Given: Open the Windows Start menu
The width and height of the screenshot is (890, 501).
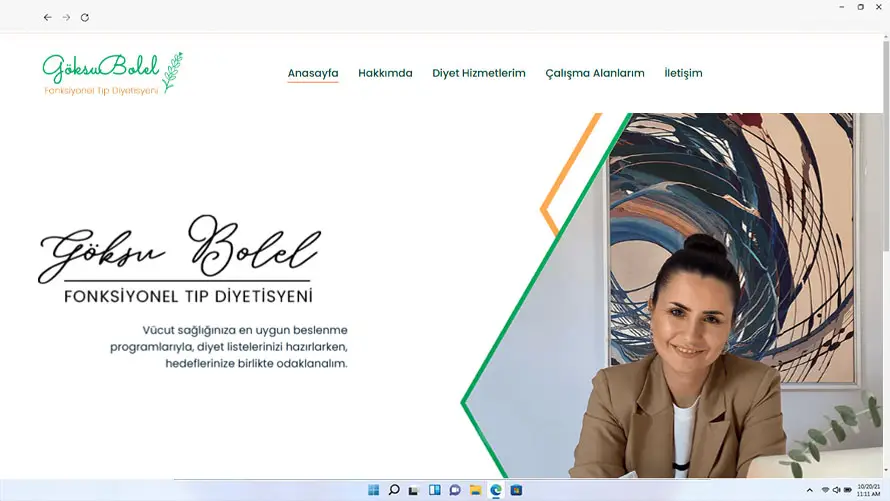Looking at the screenshot, I should [373, 490].
